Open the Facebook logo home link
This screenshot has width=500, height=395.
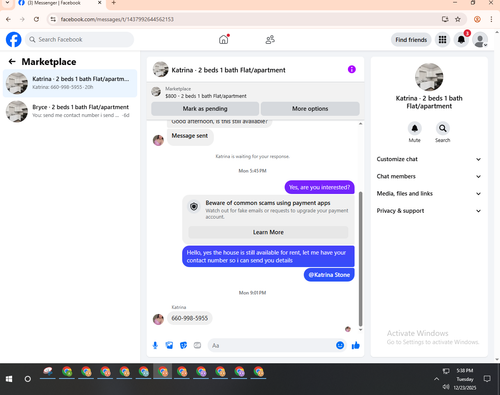click(14, 40)
